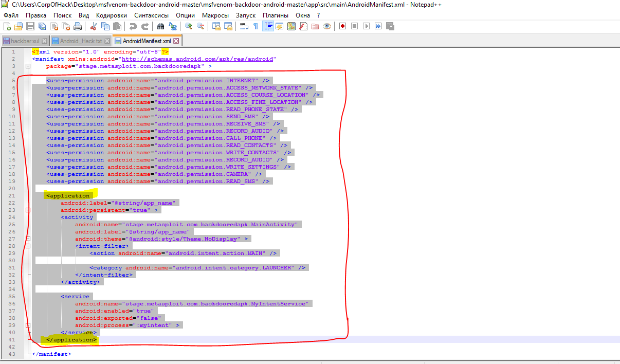Collapse the service fold marker on line 39
The width and height of the screenshot is (620, 364).
tap(28, 325)
